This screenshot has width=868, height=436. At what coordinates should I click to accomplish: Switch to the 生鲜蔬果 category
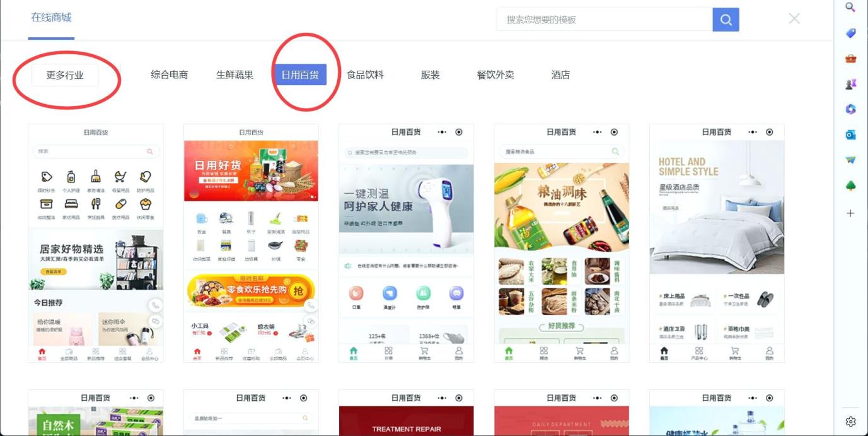235,74
